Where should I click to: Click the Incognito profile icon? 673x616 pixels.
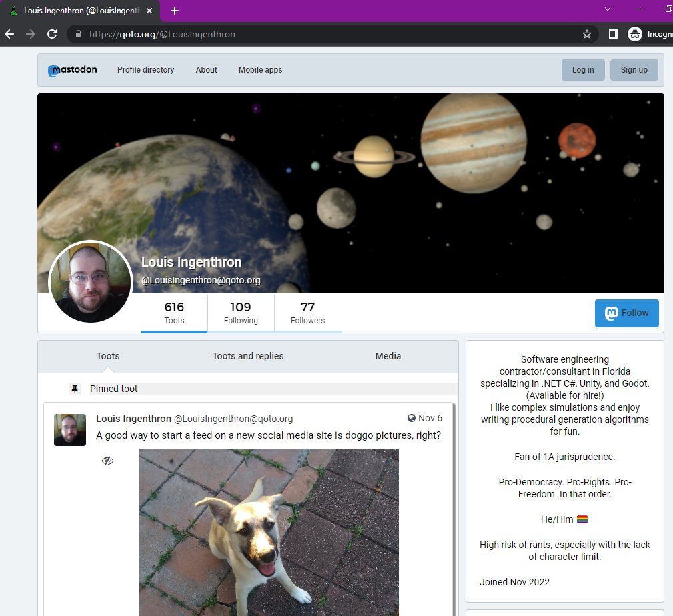[x=634, y=33]
